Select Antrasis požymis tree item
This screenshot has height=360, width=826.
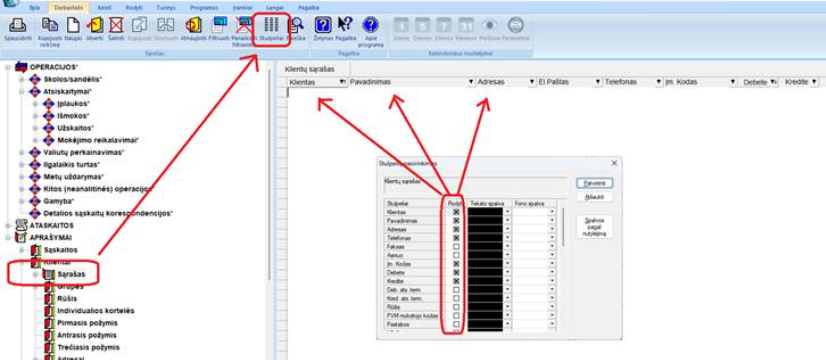[x=87, y=335]
